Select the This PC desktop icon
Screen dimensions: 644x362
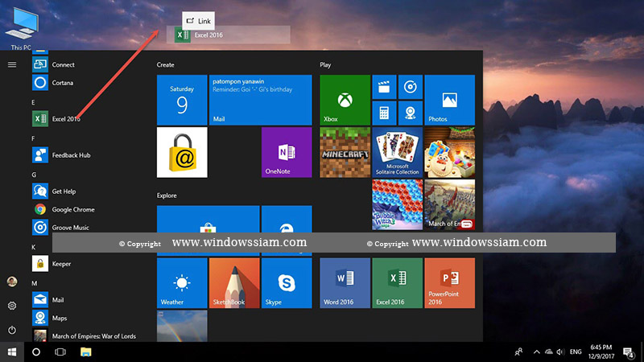pos(21,29)
